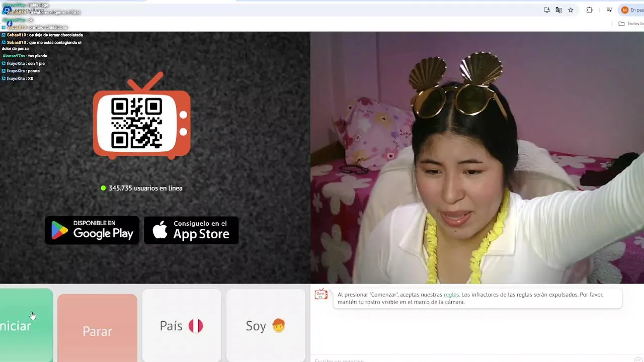Stop the chat with the Parar button
This screenshot has width=644, height=362.
click(97, 328)
